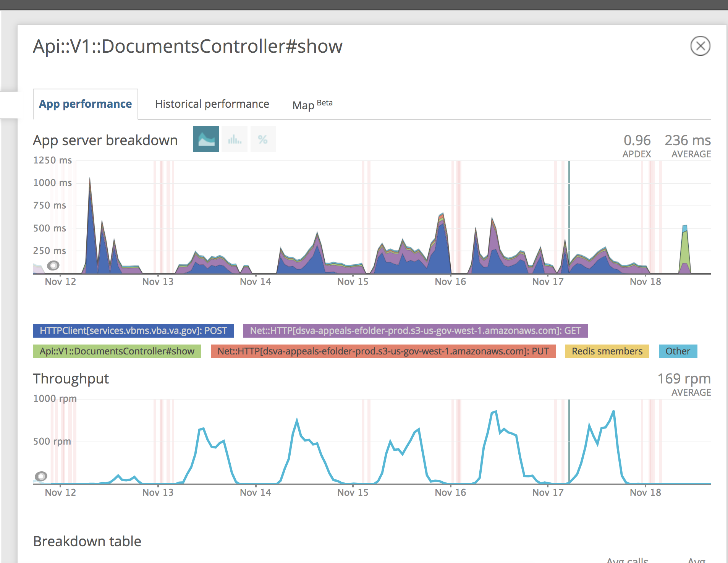Toggle the Net::HTTP amazonaws PUT legend series
728x563 pixels.
pyautogui.click(x=383, y=351)
